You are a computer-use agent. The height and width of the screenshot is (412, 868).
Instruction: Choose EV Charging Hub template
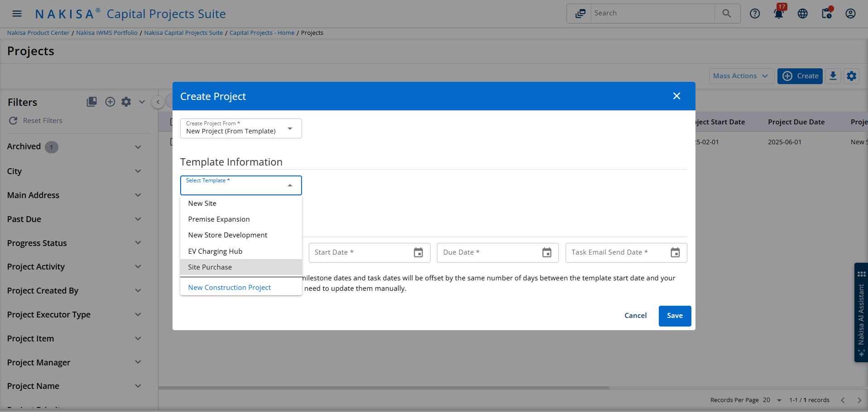click(215, 251)
